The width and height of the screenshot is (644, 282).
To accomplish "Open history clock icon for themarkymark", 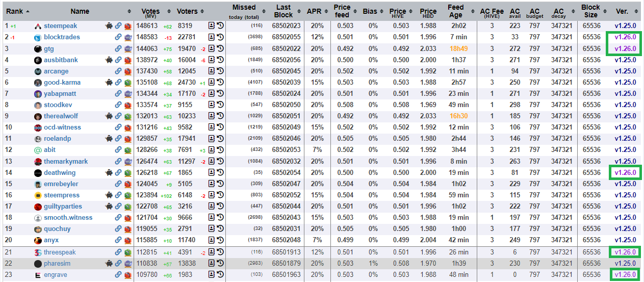I will point(220,161).
